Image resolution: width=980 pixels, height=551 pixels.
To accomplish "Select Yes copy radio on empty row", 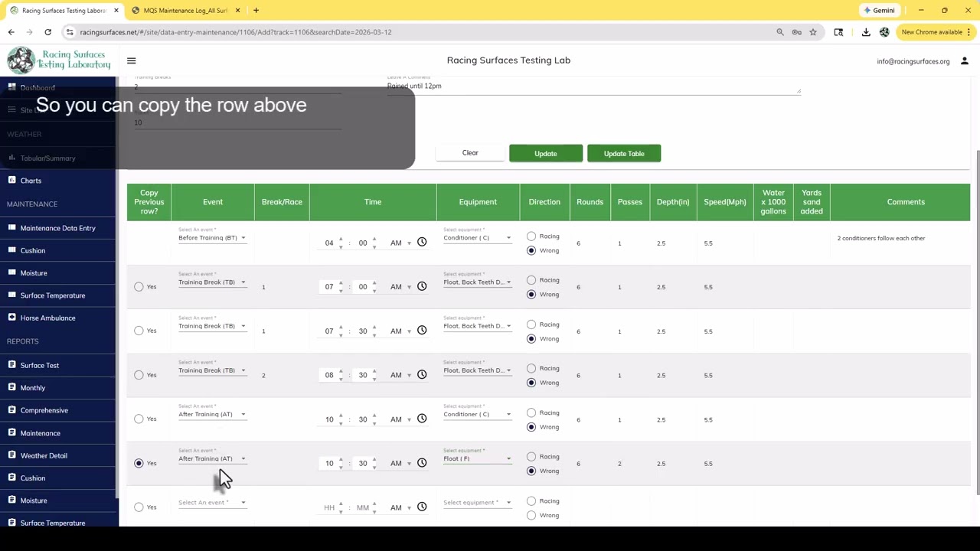I will pyautogui.click(x=139, y=507).
